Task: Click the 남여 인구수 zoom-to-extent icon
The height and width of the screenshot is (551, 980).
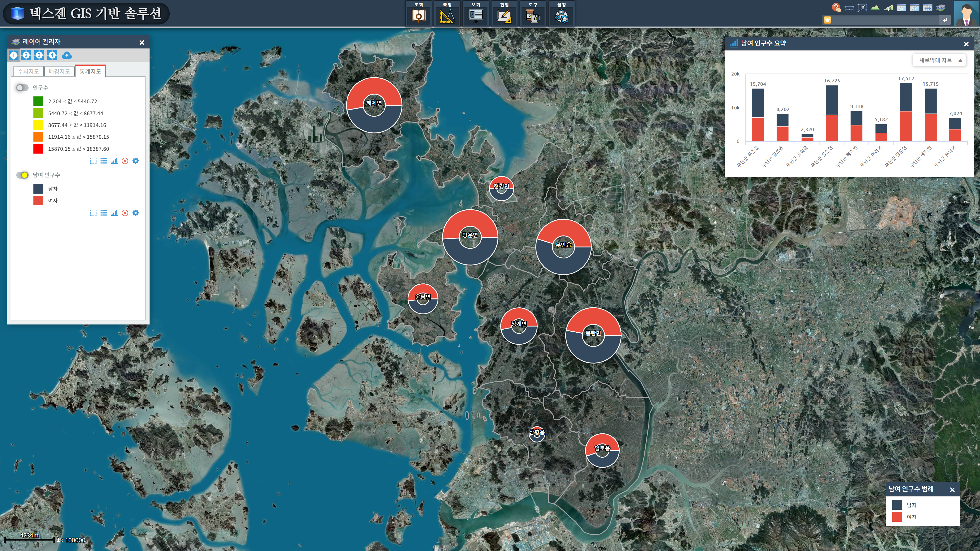Action: [93, 213]
